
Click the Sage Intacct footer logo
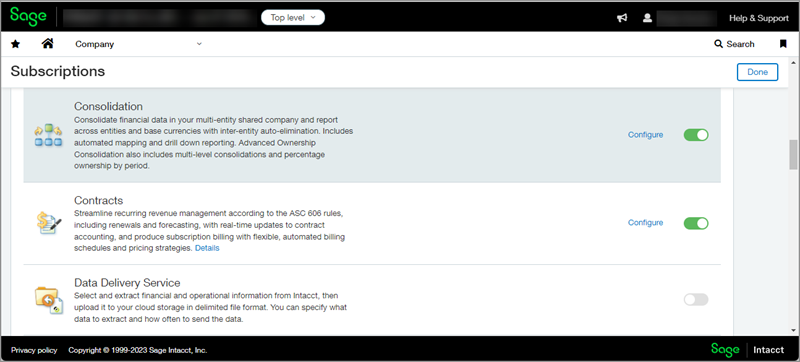pyautogui.click(x=747, y=350)
